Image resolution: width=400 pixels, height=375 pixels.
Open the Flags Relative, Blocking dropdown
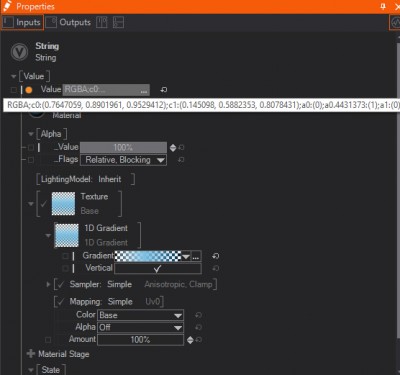point(124,160)
